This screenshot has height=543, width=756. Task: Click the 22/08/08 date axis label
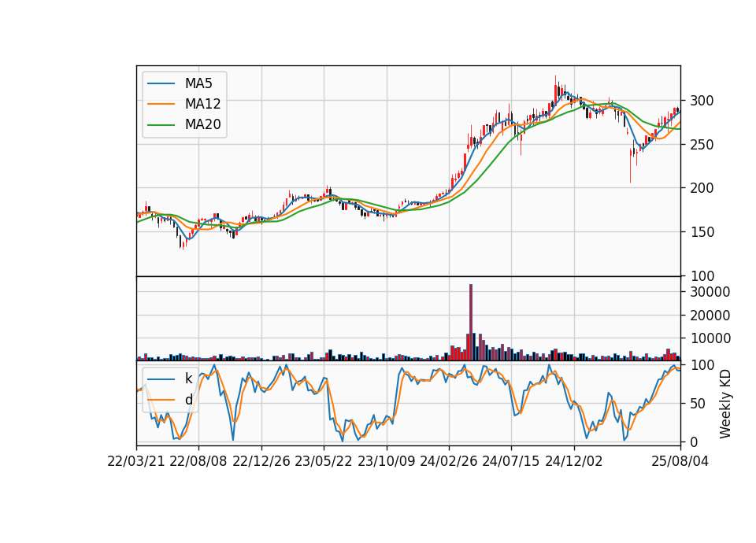(x=198, y=461)
